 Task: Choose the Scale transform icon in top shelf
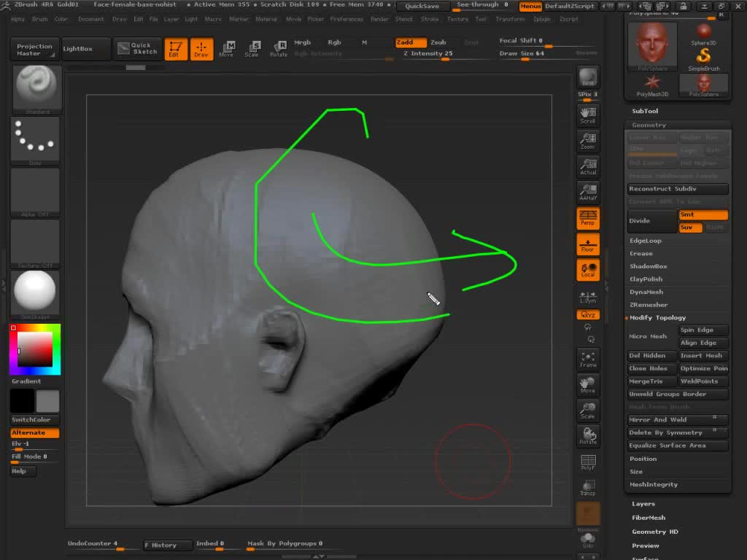252,49
